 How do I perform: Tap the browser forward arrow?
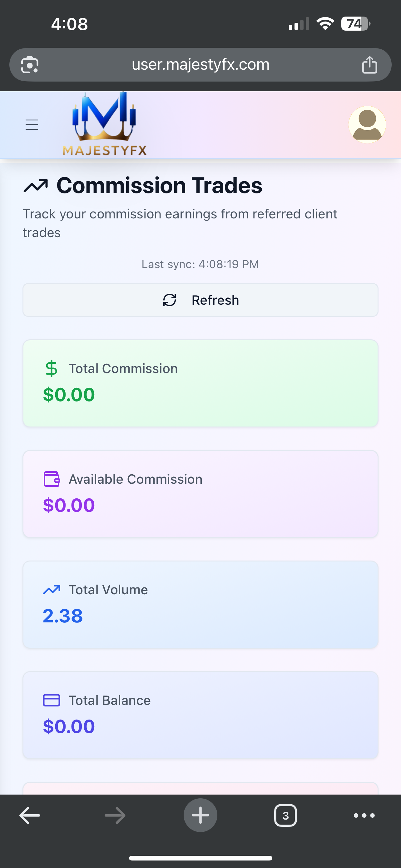tap(115, 816)
